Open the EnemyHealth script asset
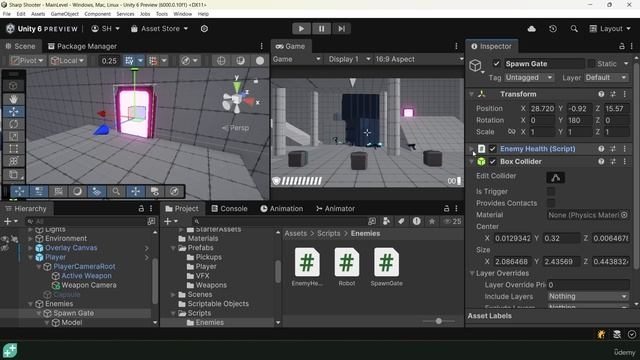 [x=307, y=267]
